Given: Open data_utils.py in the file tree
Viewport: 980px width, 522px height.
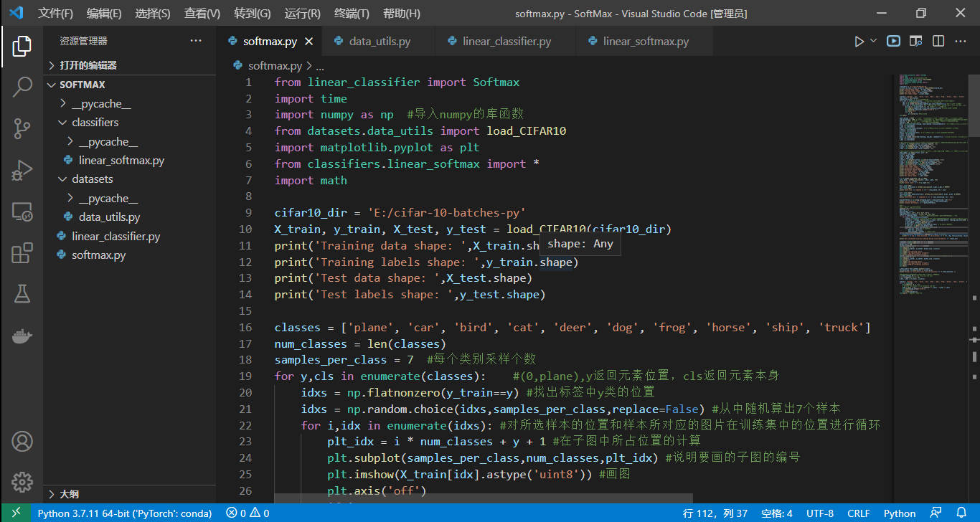Looking at the screenshot, I should click(129, 217).
